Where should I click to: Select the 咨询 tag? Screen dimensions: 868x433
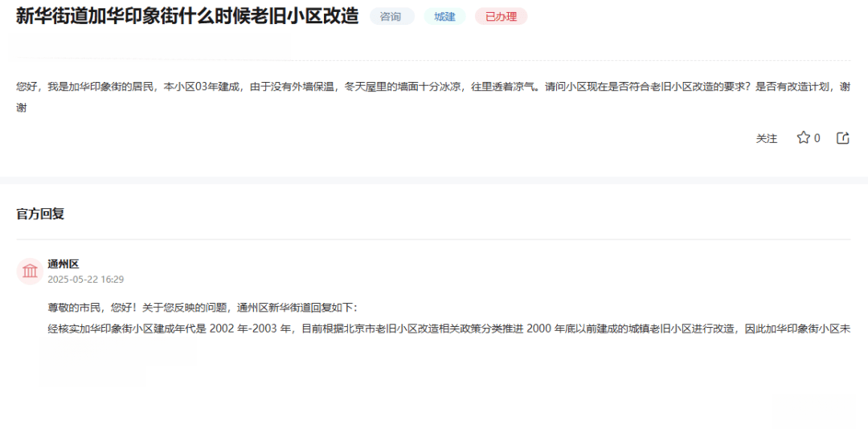pos(392,17)
